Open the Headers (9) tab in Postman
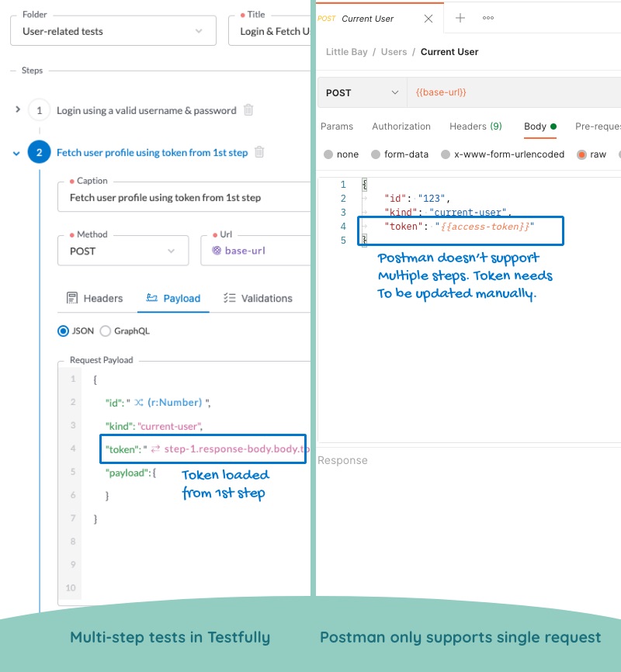 pos(476,126)
